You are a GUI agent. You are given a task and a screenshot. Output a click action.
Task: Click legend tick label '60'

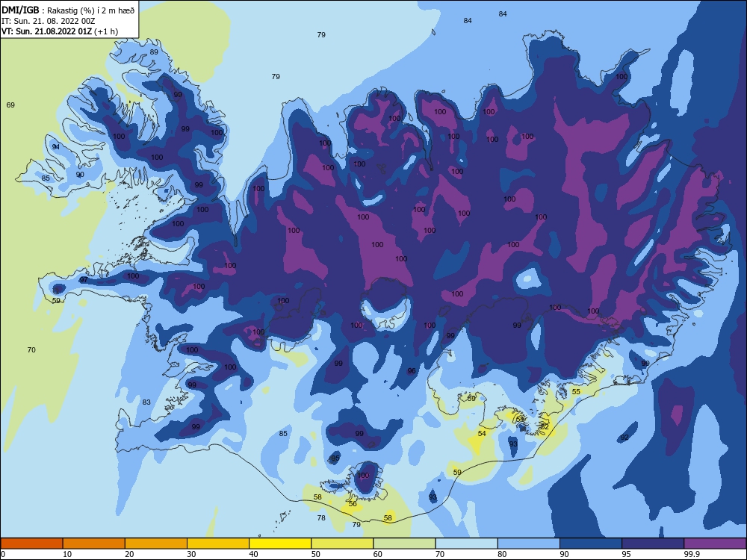(378, 554)
